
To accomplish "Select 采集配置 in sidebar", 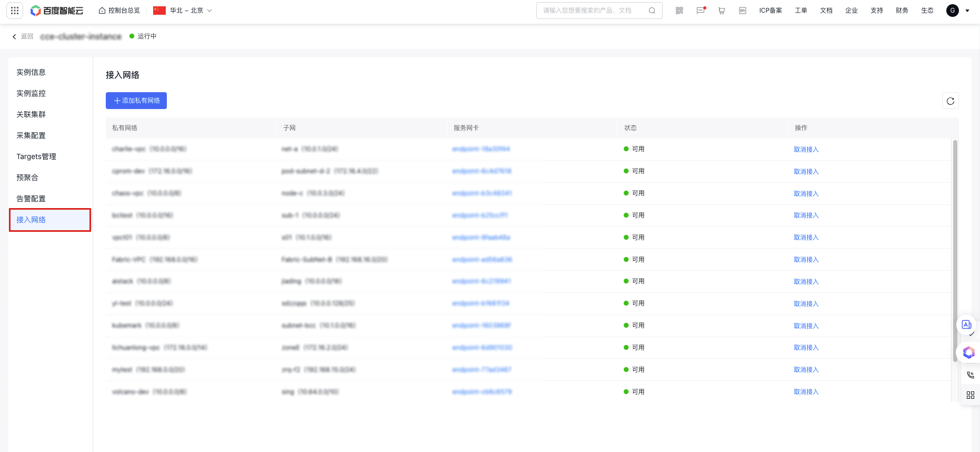I will [x=31, y=135].
